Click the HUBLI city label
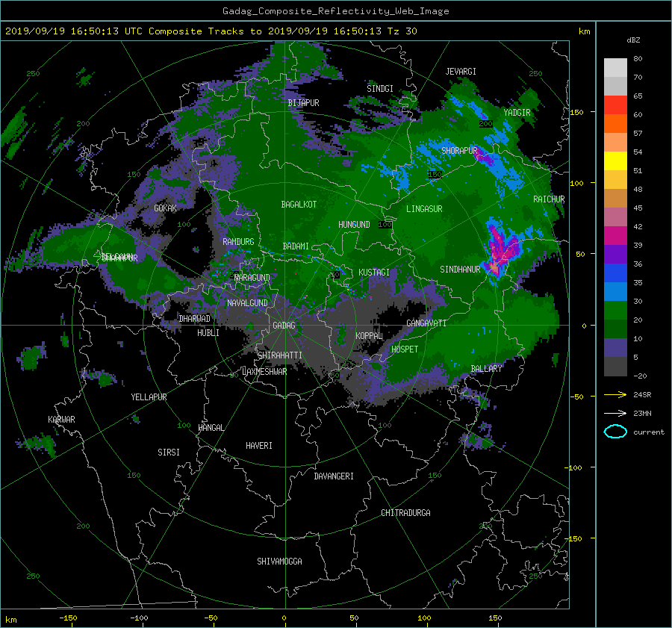This screenshot has height=628, width=672. pyautogui.click(x=208, y=333)
